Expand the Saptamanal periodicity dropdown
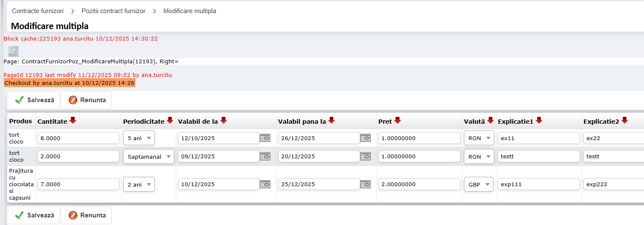This screenshot has height=225, width=644. 148,156
